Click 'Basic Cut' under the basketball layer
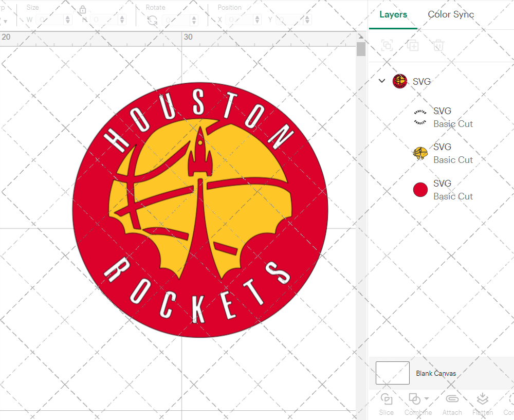 point(453,160)
